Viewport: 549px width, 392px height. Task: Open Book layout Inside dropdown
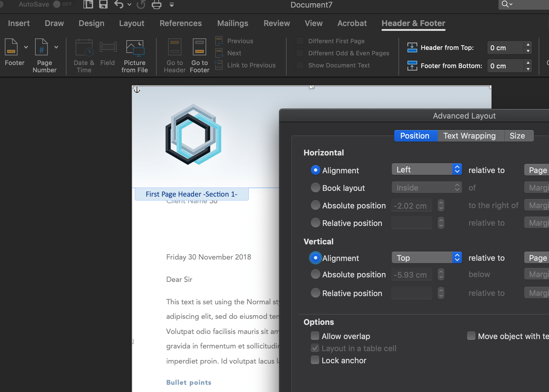coord(427,188)
